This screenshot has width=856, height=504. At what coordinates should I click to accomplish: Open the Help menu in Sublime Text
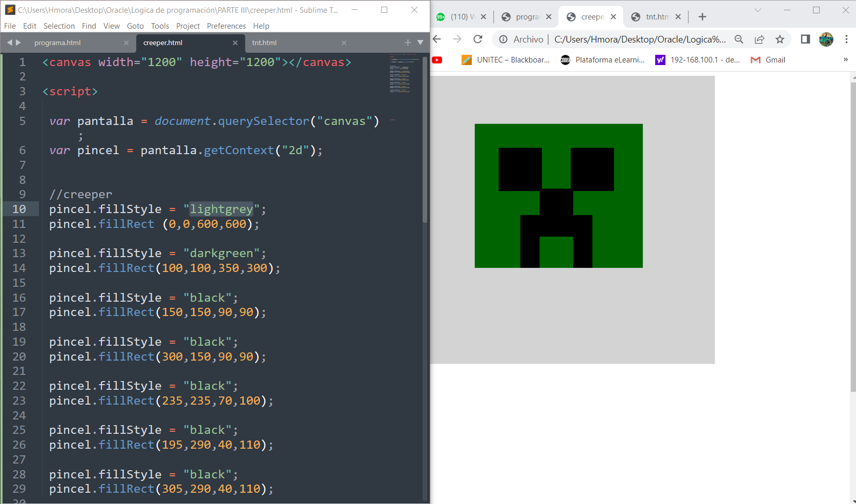pyautogui.click(x=261, y=26)
